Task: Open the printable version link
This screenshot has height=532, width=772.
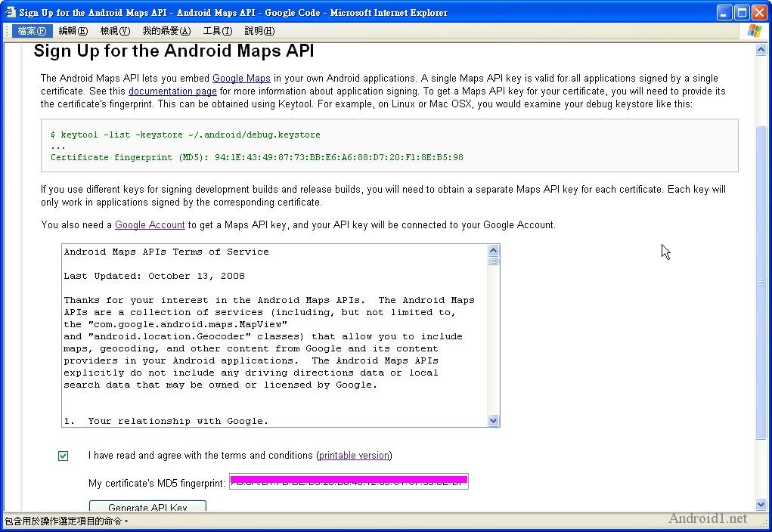Action: tap(354, 455)
